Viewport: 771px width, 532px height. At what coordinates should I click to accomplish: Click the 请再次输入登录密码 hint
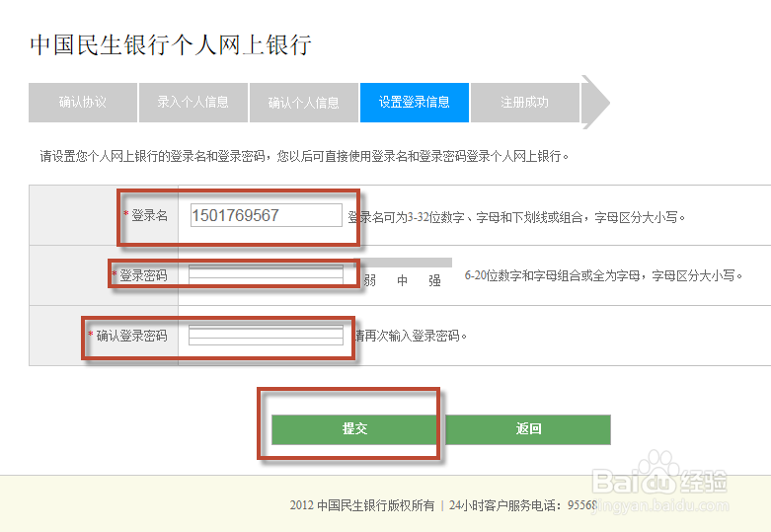(x=411, y=336)
